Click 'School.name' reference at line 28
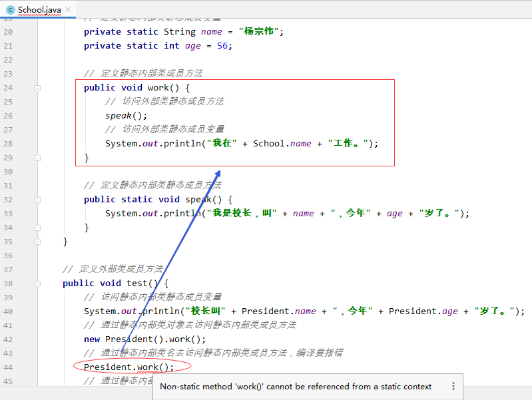Viewport: 532px width, 400px height. [x=282, y=144]
